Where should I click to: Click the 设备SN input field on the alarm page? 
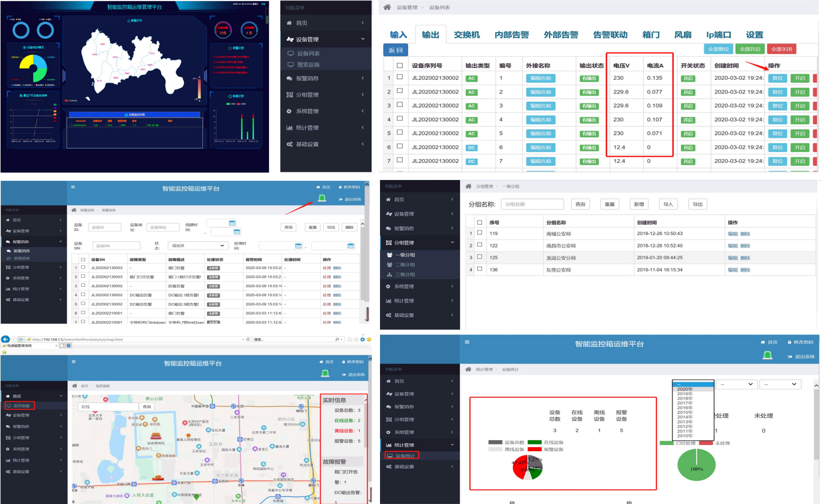click(x=116, y=246)
